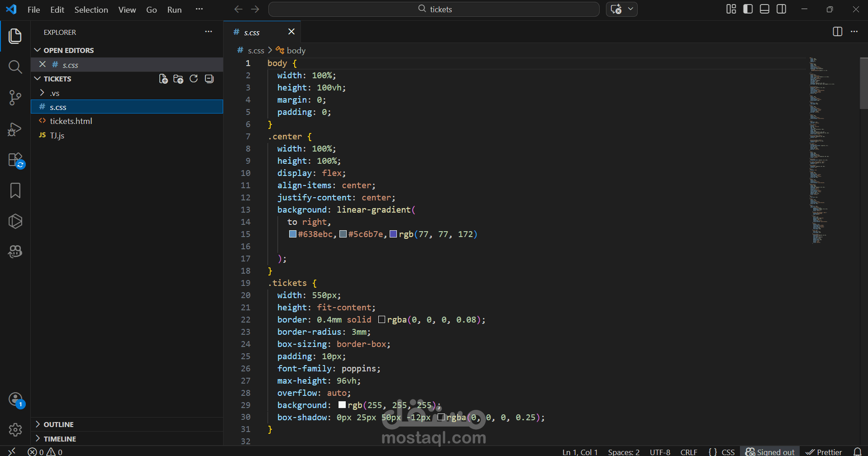Click the New File icon in TICKETS header
Image resolution: width=868 pixels, height=456 pixels.
click(163, 79)
